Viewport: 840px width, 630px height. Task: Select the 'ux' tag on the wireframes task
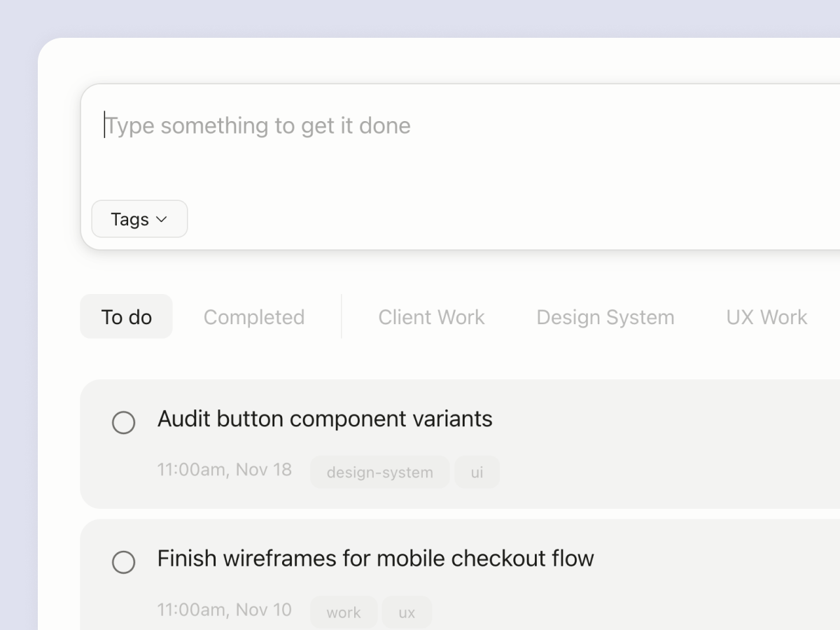(407, 612)
